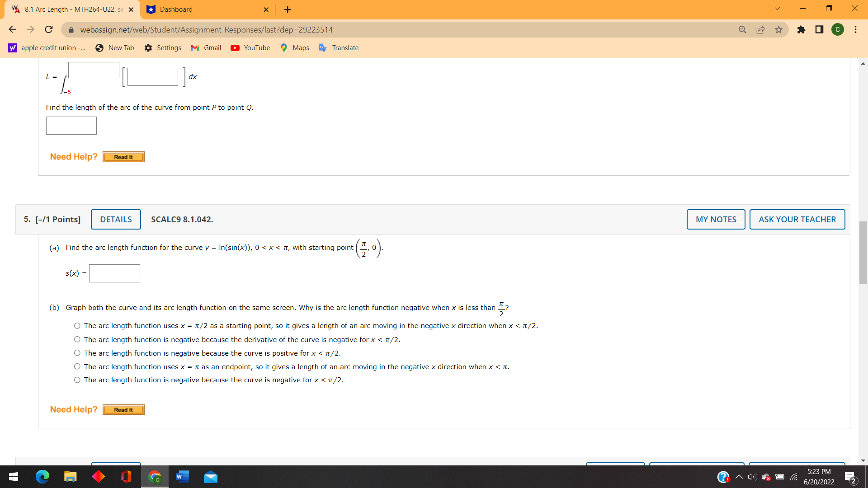This screenshot has width=868, height=488.
Task: Open Outlook mail from the taskbar
Action: click(x=210, y=477)
